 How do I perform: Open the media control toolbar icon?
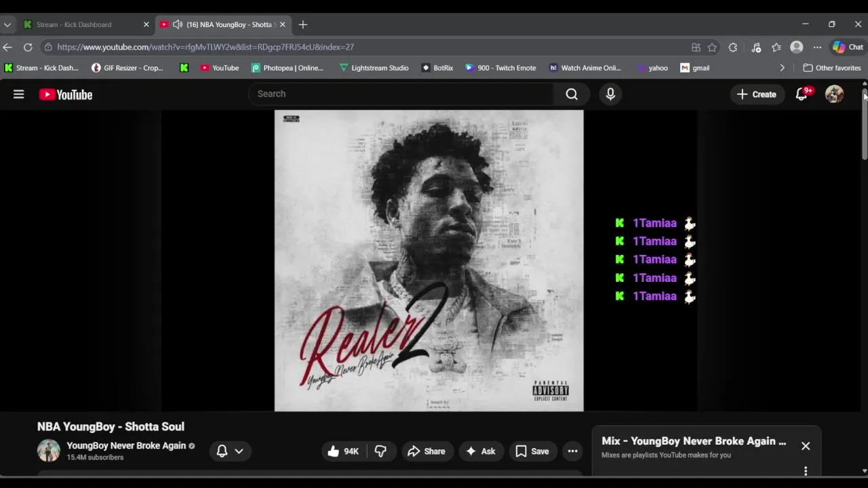point(756,47)
